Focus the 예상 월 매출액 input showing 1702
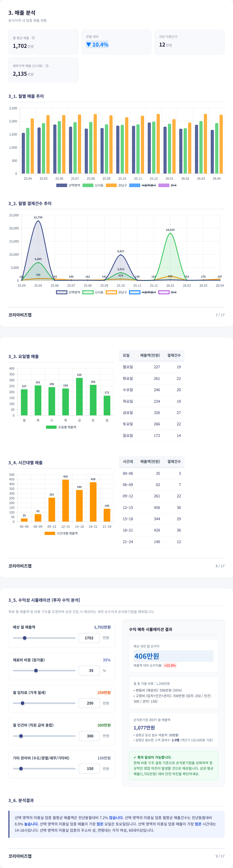The image size is (233, 868). [89, 638]
